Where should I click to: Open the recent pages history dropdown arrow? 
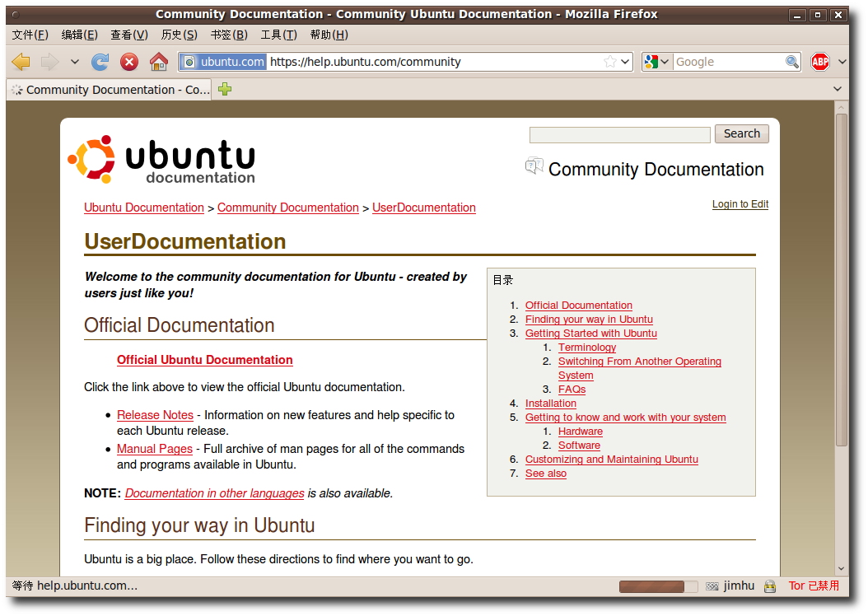(x=75, y=62)
